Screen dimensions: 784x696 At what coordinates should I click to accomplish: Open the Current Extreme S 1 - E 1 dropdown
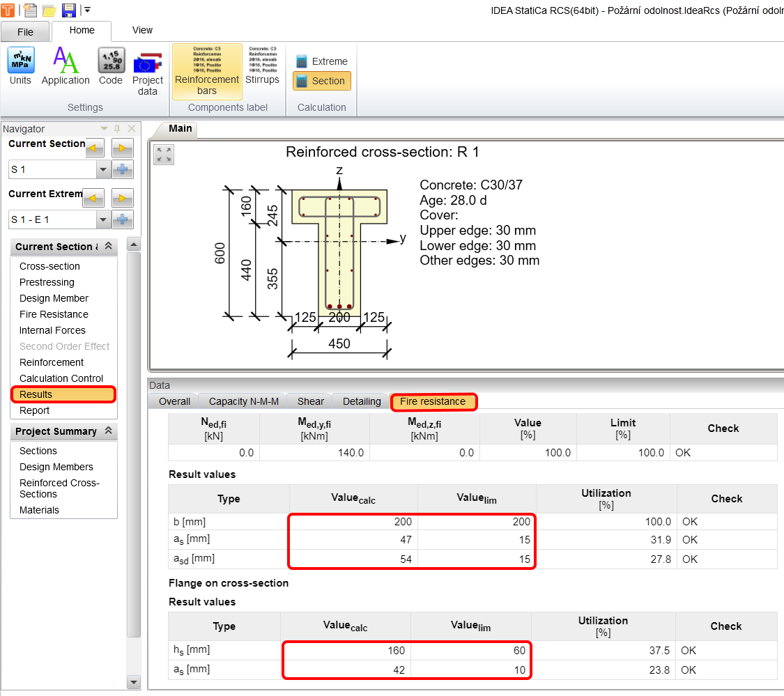click(x=103, y=219)
